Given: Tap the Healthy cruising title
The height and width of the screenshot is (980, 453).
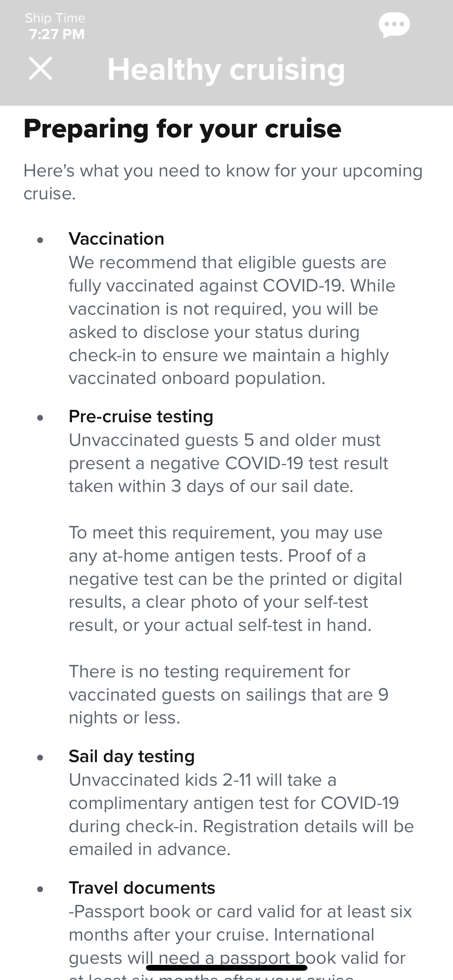Looking at the screenshot, I should pos(226,69).
